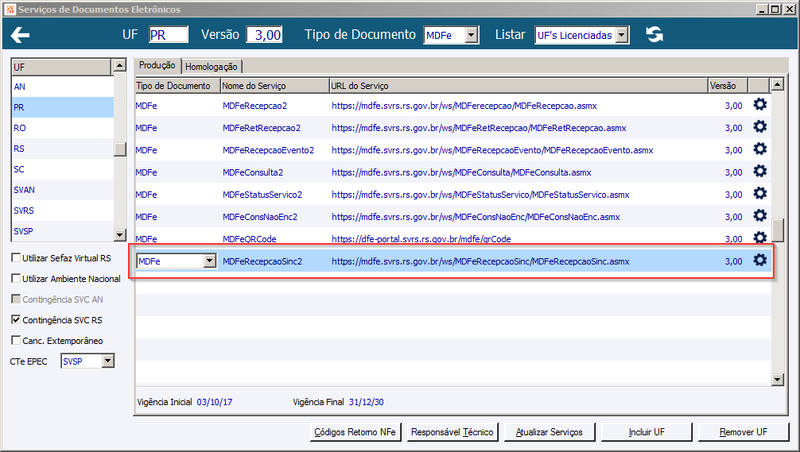
Task: Select the MDFeRetRecepcao2 service name
Action: coord(261,128)
